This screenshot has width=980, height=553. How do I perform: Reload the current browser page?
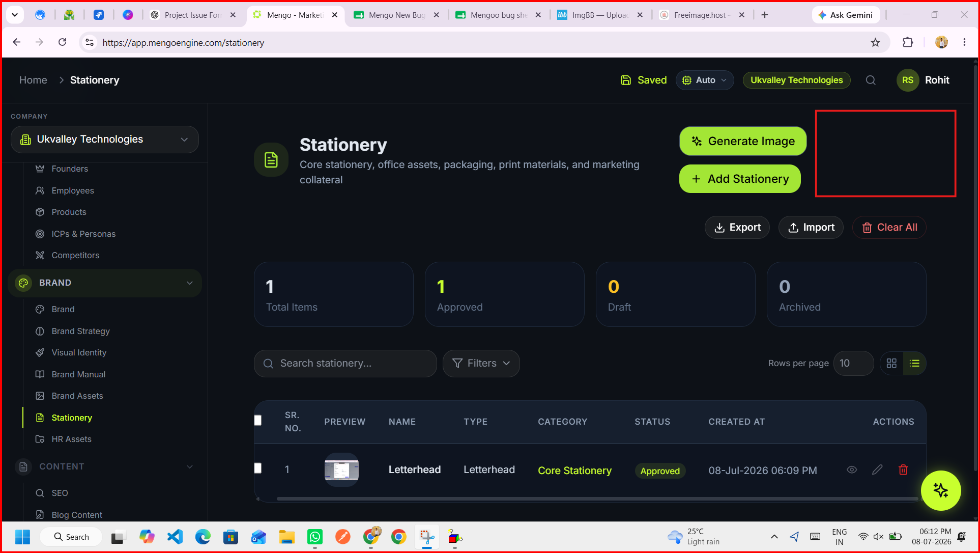tap(62, 42)
